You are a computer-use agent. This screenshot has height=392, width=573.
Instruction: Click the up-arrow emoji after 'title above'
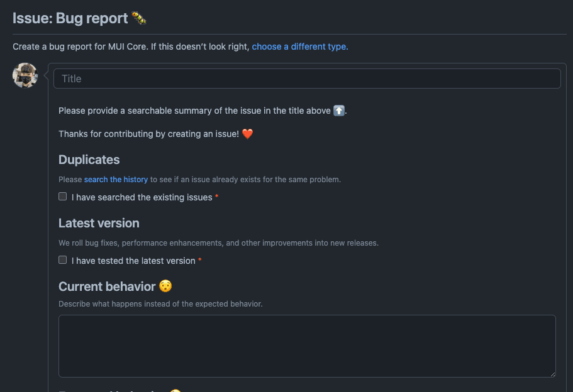[339, 111]
